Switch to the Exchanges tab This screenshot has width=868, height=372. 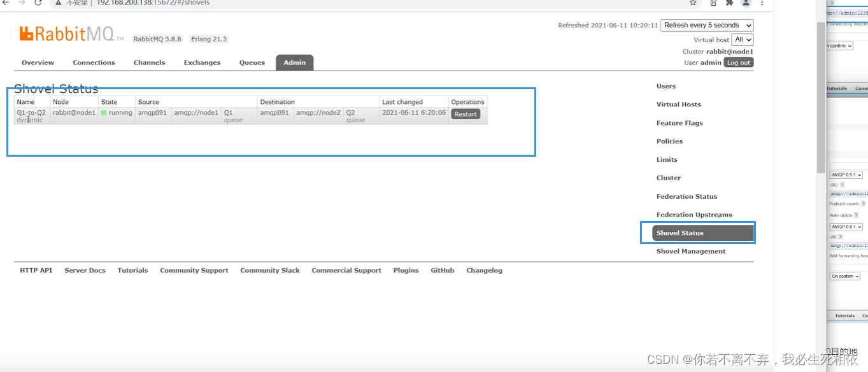coord(202,62)
